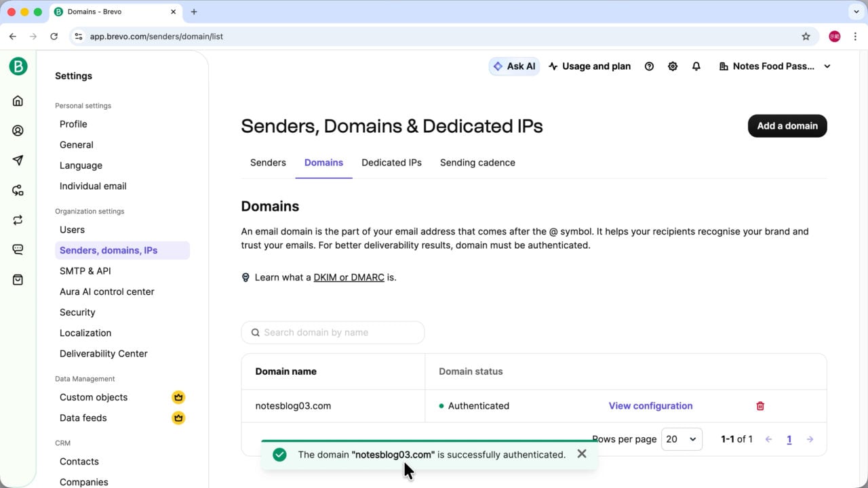Open the Commerce shopping bag icon
868x488 pixels.
pyautogui.click(x=18, y=279)
